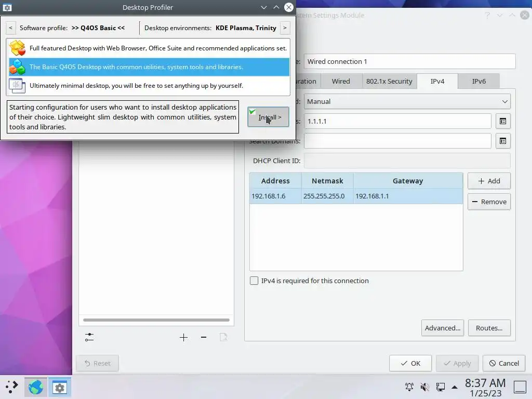Screen dimensions: 532x399
Task: Open the Advanced settings button
Action: point(443,328)
